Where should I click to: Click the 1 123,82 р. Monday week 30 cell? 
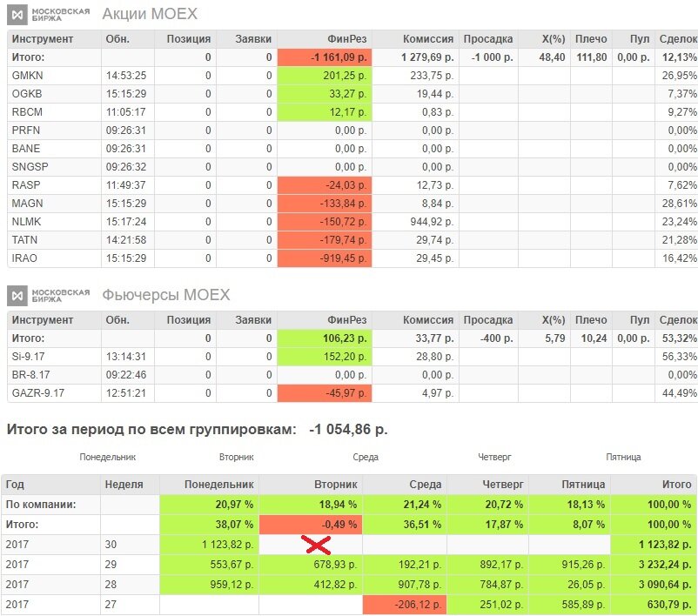point(209,545)
